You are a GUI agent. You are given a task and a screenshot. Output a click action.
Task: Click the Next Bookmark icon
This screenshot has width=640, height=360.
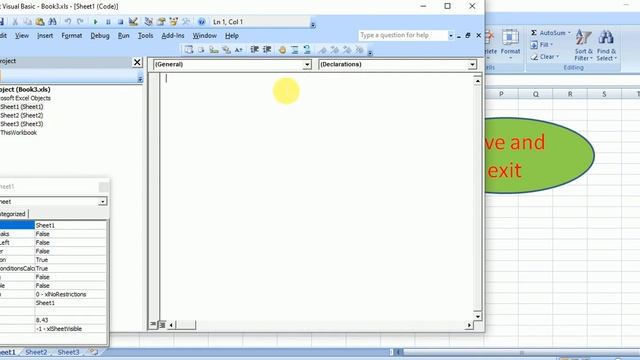tap(335, 50)
